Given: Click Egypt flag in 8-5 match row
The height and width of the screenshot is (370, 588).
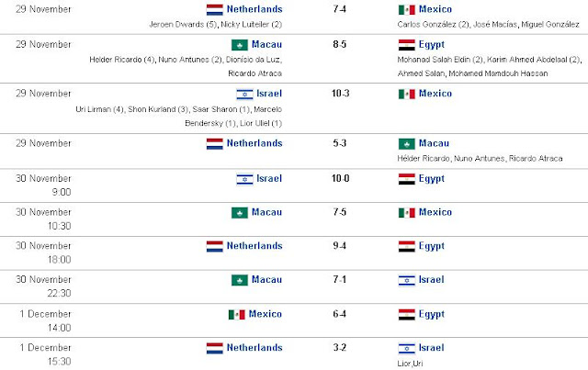Looking at the screenshot, I should tap(406, 45).
